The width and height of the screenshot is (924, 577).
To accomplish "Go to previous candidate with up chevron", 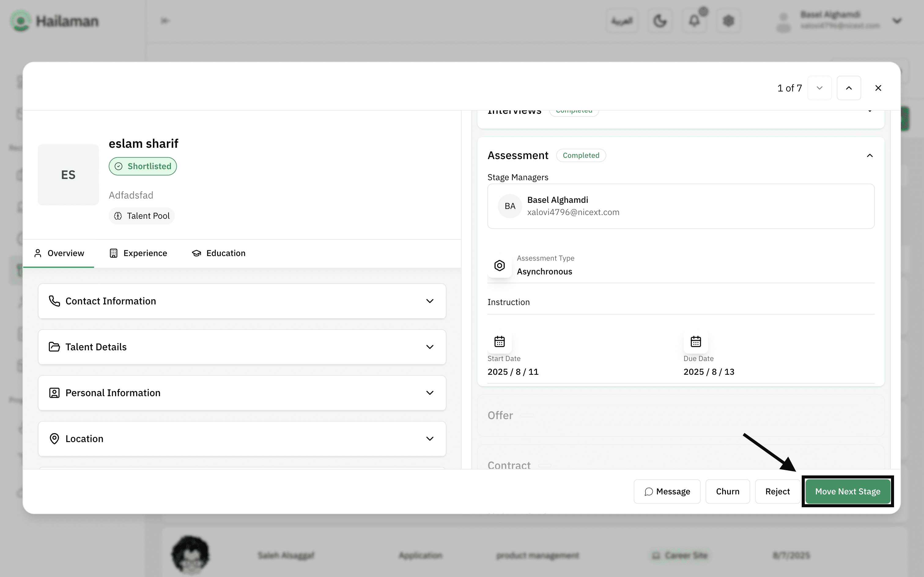I will 849,88.
